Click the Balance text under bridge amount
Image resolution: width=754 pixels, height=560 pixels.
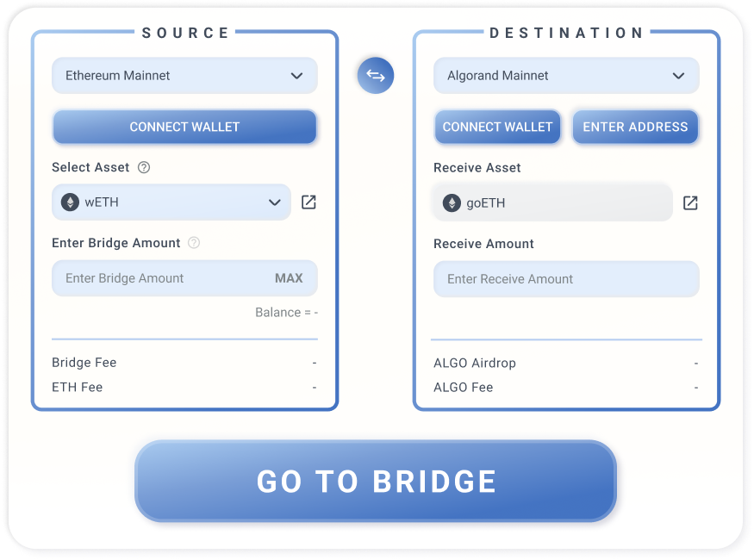click(286, 312)
